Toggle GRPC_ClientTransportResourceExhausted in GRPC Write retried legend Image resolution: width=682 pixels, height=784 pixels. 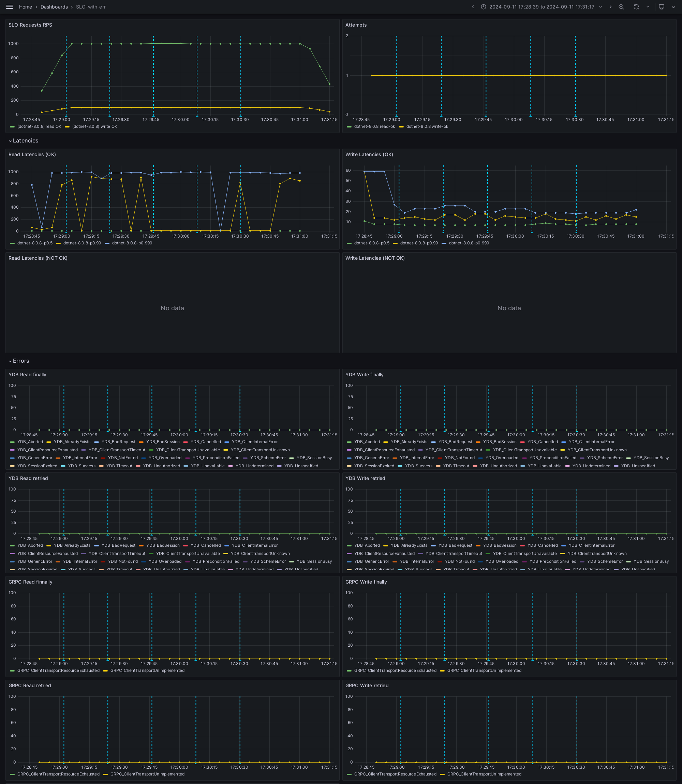pos(395,774)
